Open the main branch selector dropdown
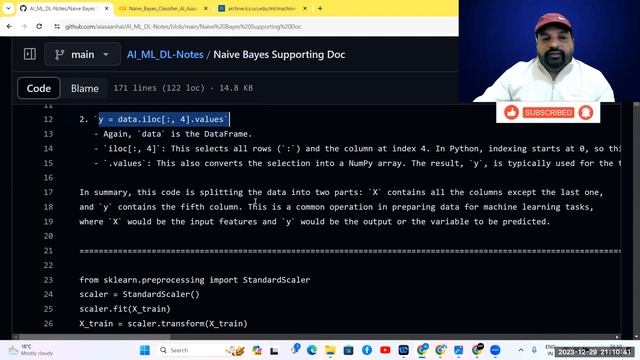 82,54
